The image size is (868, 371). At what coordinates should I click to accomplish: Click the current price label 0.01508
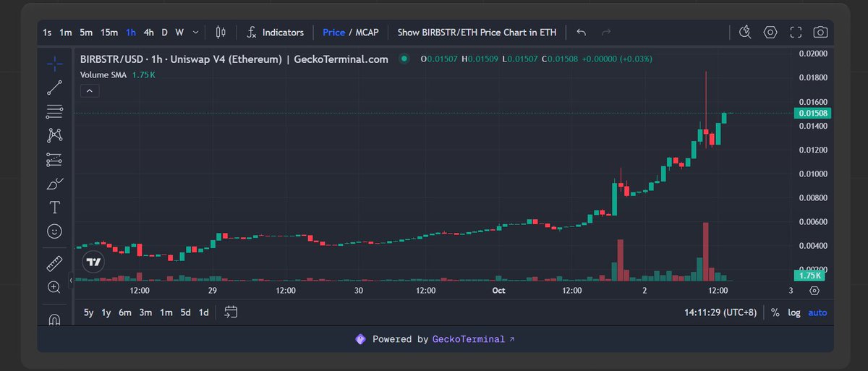tap(812, 113)
